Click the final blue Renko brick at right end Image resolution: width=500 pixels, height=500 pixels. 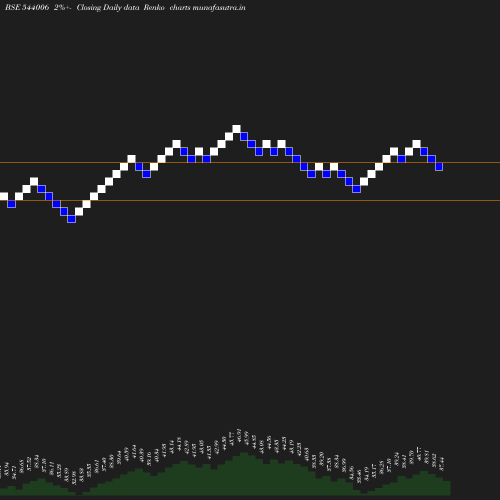click(x=439, y=167)
